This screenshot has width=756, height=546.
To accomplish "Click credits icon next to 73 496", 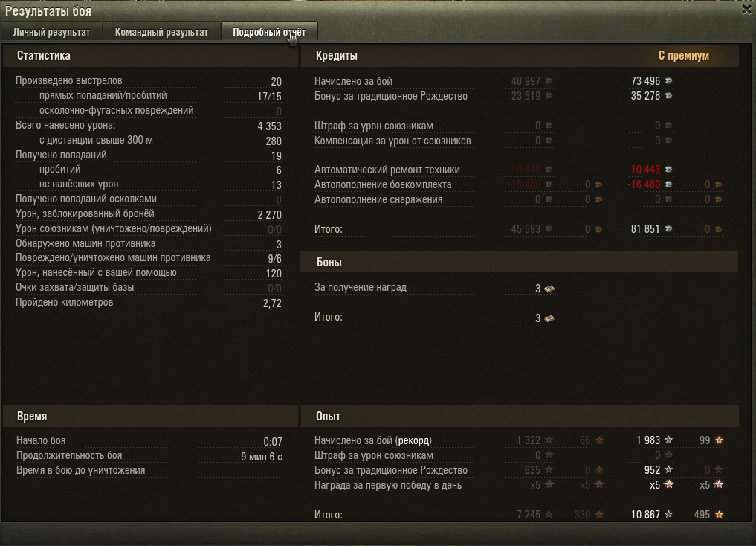I will (669, 81).
